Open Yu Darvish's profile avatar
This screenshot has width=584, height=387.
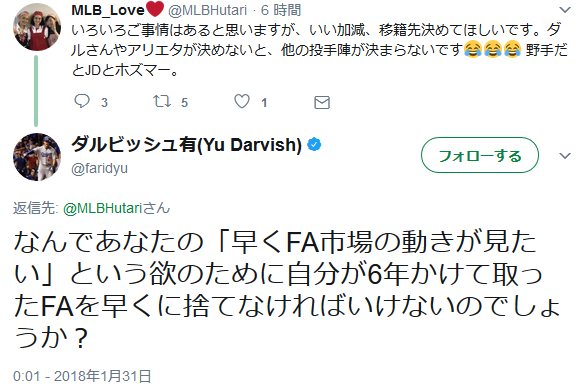(37, 157)
